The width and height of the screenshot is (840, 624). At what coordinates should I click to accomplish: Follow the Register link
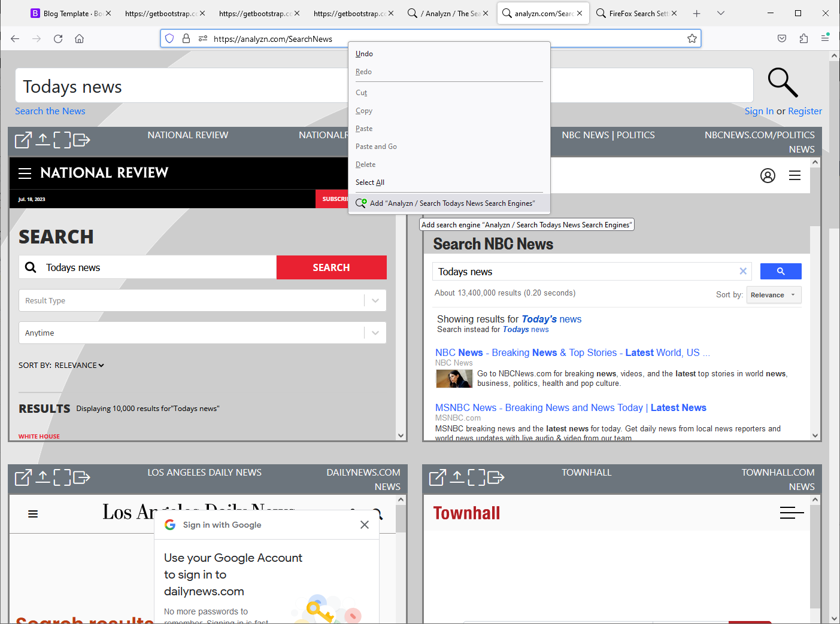tap(805, 111)
